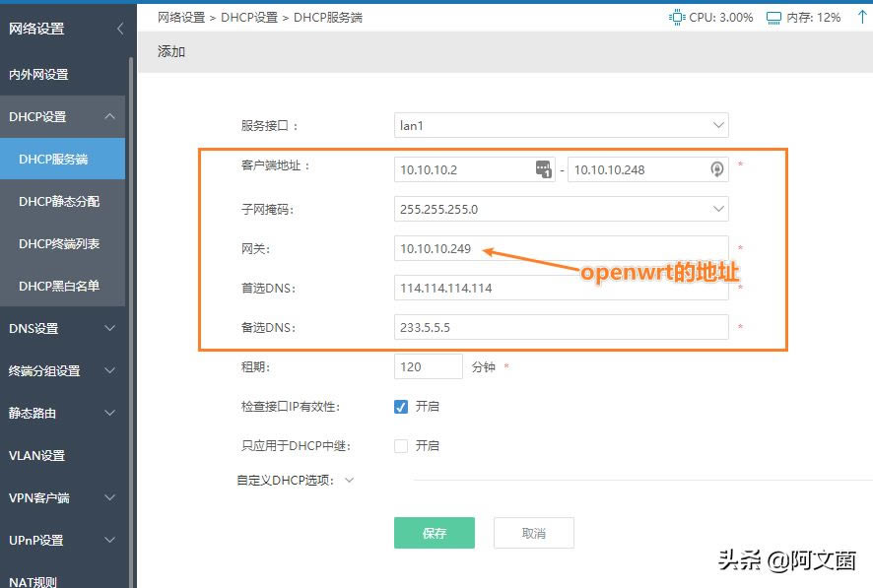Click the memory usage monitor icon
Image resolution: width=873 pixels, height=588 pixels.
(x=773, y=18)
